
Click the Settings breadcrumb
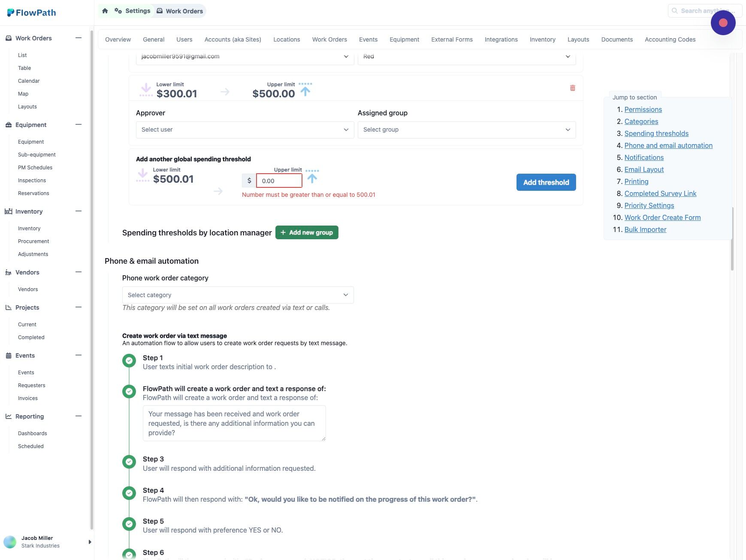133,11
